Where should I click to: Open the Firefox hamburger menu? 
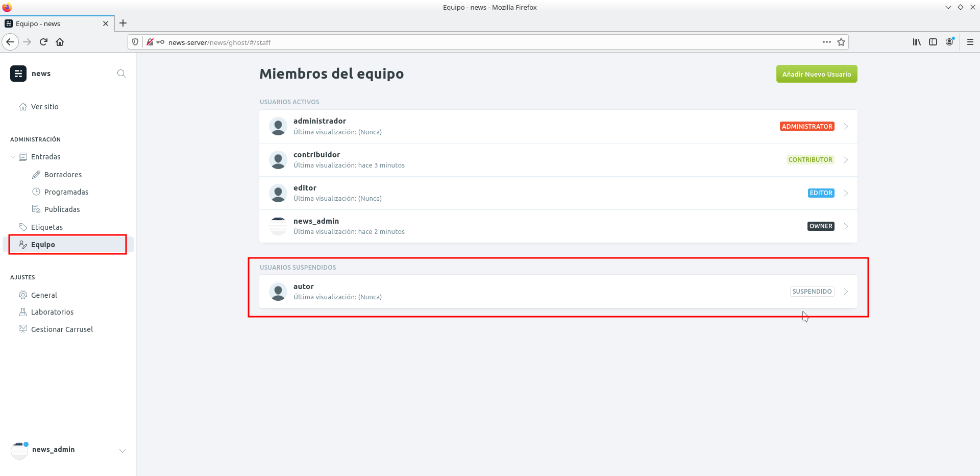click(x=970, y=42)
